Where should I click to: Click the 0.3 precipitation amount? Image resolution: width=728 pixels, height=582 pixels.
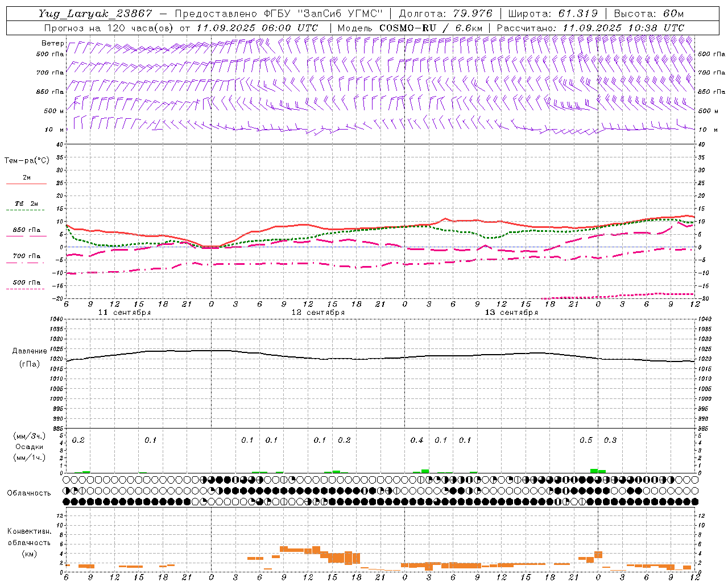click(x=610, y=440)
